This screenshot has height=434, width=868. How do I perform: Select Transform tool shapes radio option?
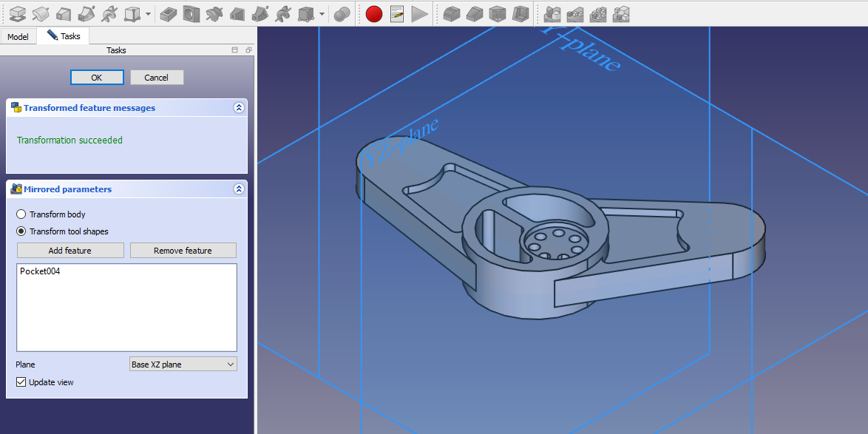pos(21,231)
